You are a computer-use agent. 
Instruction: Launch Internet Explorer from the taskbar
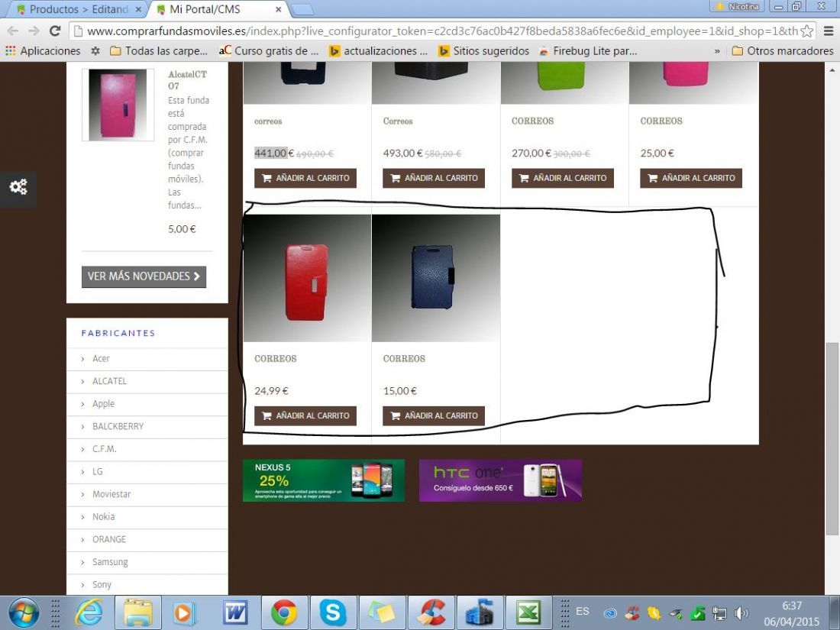89,613
